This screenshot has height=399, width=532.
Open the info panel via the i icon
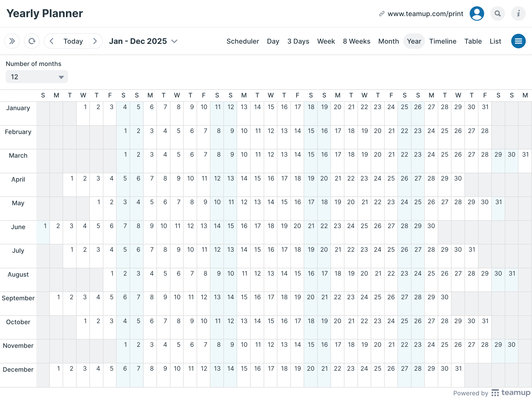[518, 13]
